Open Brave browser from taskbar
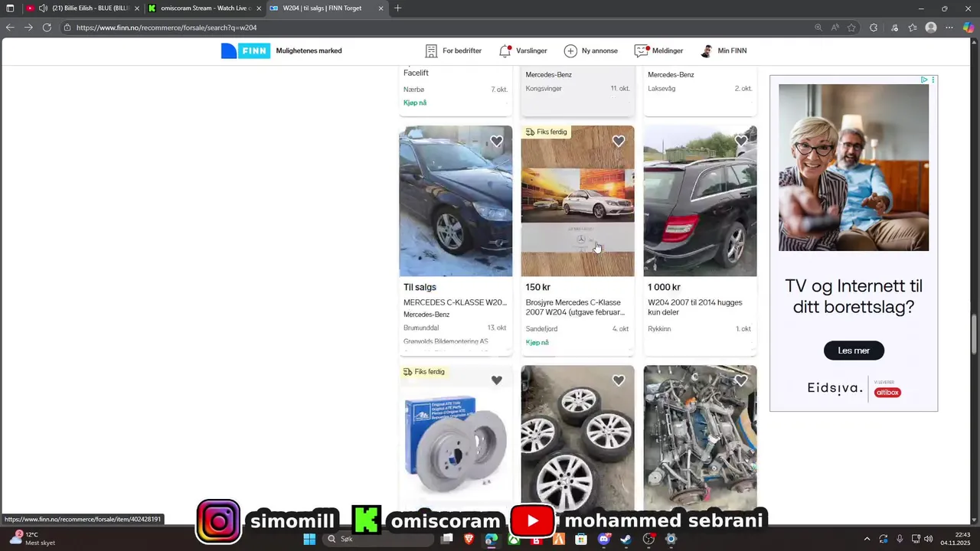Viewport: 980px width, 551px height. [x=469, y=539]
